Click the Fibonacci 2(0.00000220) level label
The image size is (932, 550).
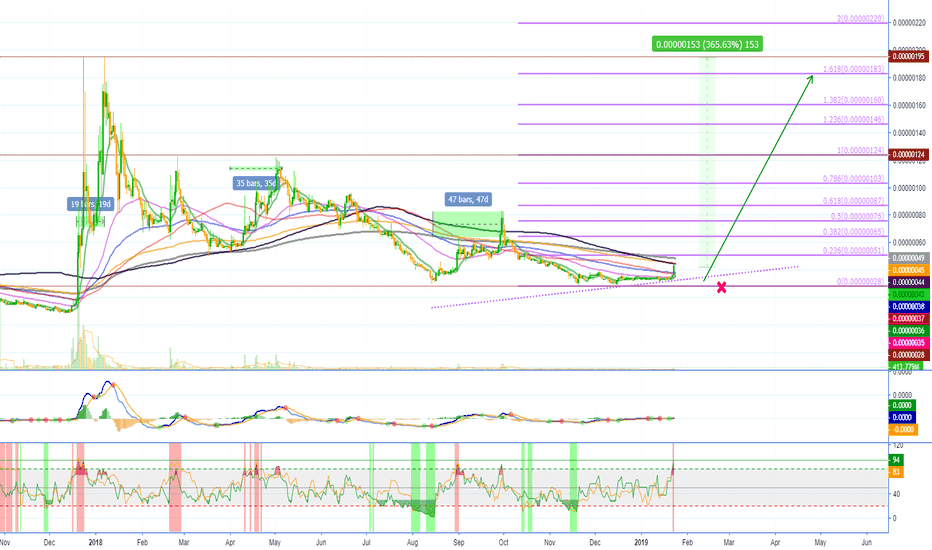(x=861, y=19)
